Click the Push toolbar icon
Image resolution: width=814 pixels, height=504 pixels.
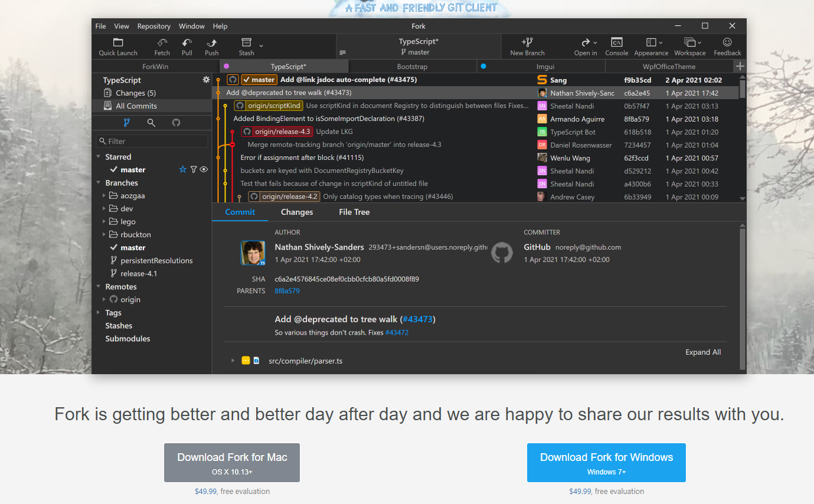coord(212,42)
